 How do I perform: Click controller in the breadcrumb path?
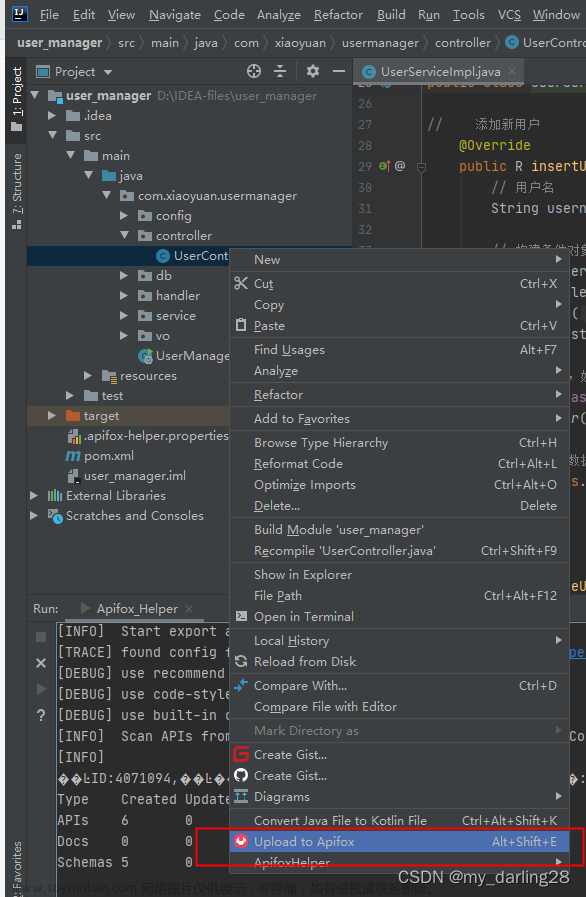click(462, 43)
